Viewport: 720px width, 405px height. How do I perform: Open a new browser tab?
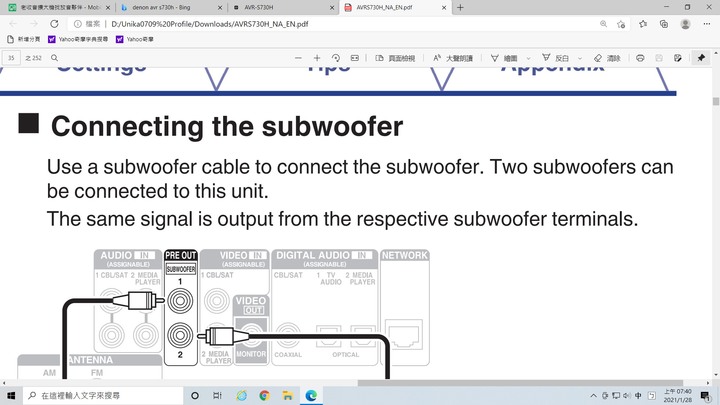(460, 7)
